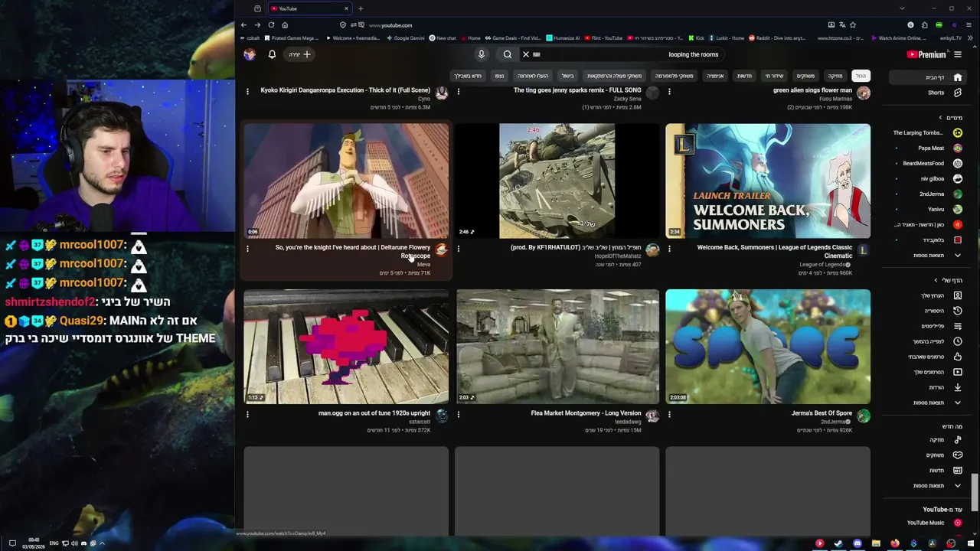Play the Welcome Back, Summoners thumbnail
This screenshot has height=551, width=980.
click(x=768, y=181)
